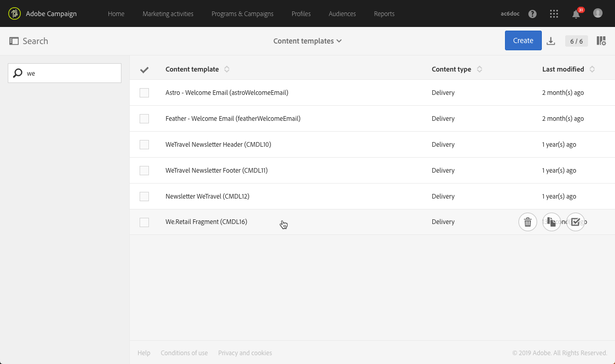Open the Audiences menu
The width and height of the screenshot is (615, 364).
point(342,13)
